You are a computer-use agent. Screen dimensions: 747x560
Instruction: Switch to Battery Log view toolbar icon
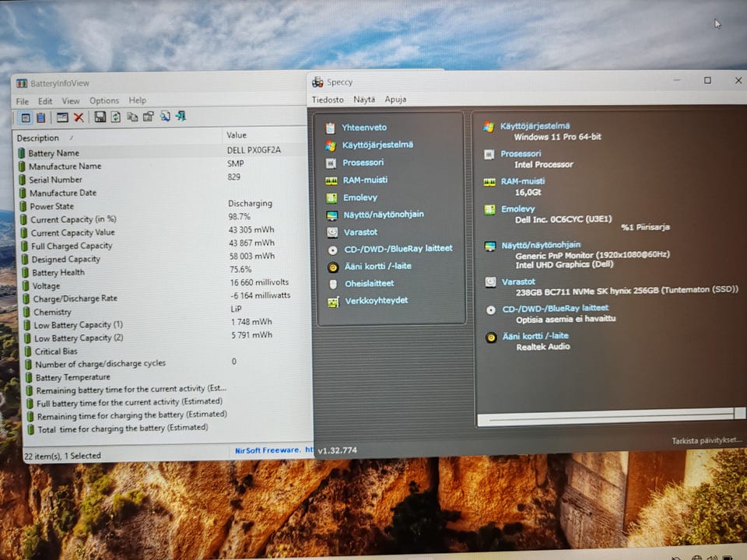[41, 117]
